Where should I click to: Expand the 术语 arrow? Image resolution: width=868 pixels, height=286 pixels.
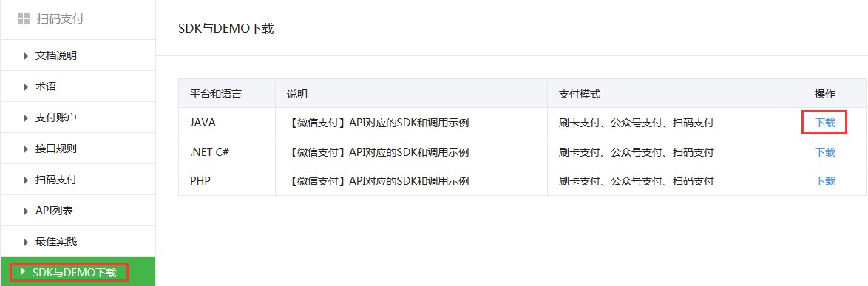(25, 87)
